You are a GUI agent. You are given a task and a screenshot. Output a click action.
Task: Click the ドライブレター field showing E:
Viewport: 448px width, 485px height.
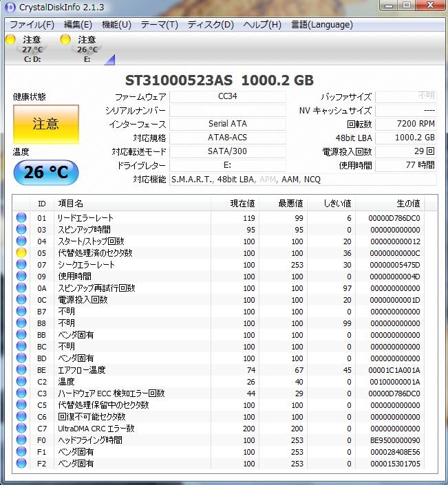tap(228, 165)
